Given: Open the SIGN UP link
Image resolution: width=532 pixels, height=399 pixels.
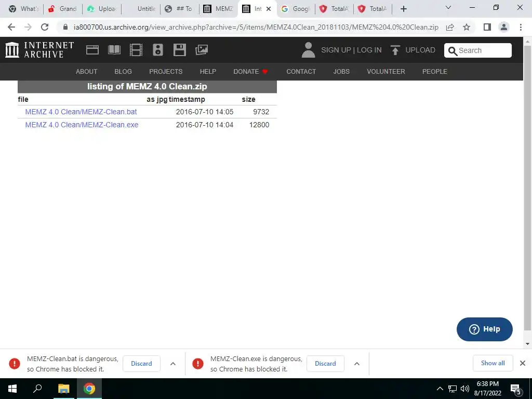Looking at the screenshot, I should tap(336, 50).
